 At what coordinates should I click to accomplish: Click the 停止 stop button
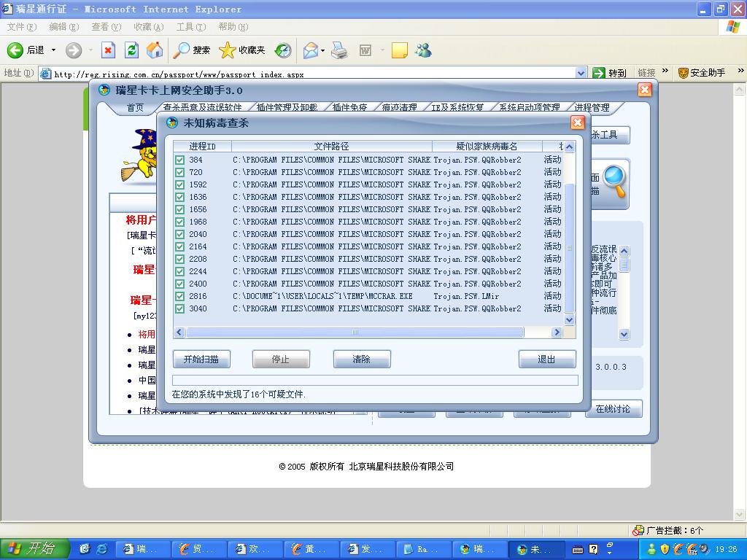point(281,359)
